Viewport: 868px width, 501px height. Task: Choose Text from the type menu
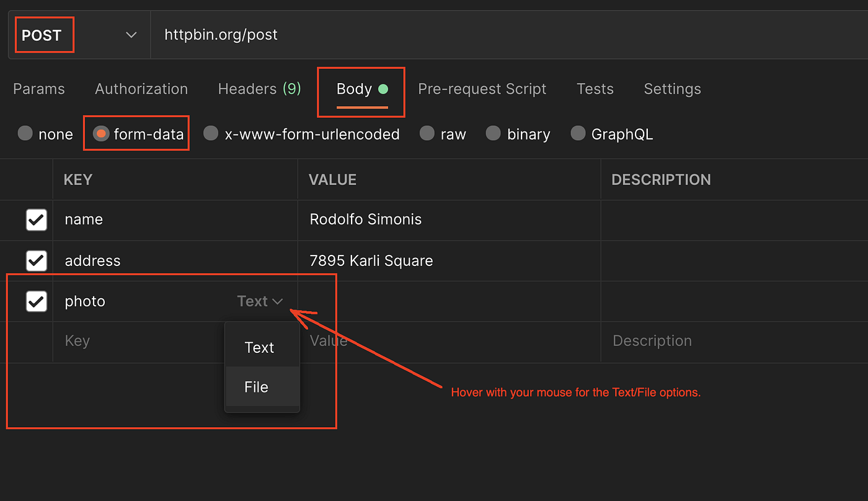point(262,347)
